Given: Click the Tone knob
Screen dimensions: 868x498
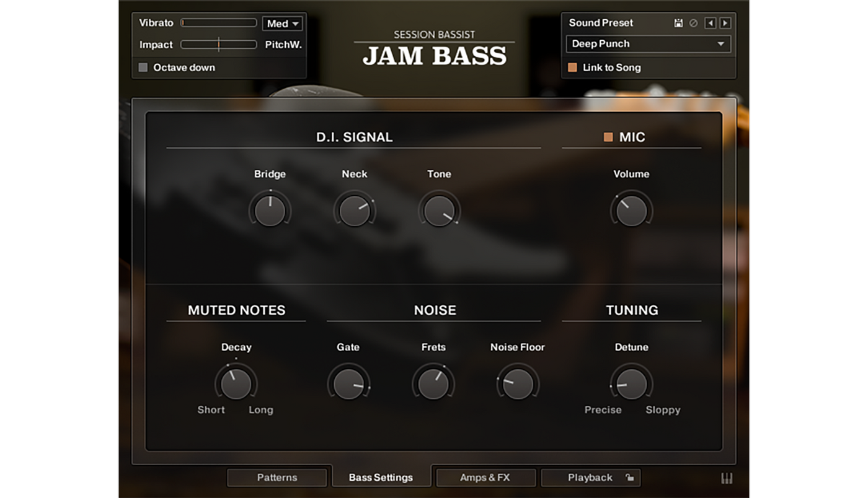Looking at the screenshot, I should (439, 211).
